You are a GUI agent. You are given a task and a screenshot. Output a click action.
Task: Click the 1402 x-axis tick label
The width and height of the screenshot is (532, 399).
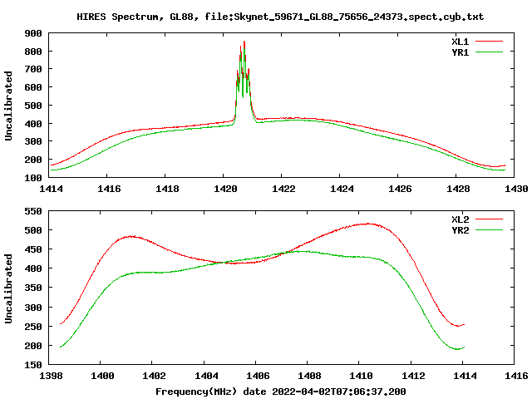(154, 376)
